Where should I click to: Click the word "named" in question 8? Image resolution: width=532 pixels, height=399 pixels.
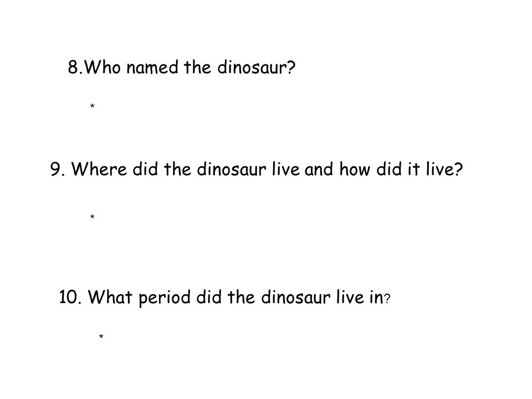click(x=152, y=67)
